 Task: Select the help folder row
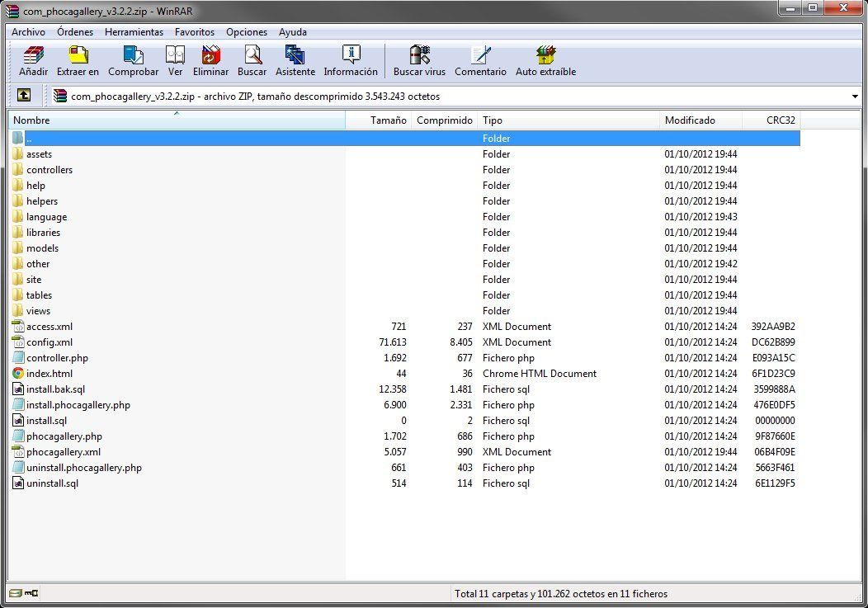tap(405, 186)
